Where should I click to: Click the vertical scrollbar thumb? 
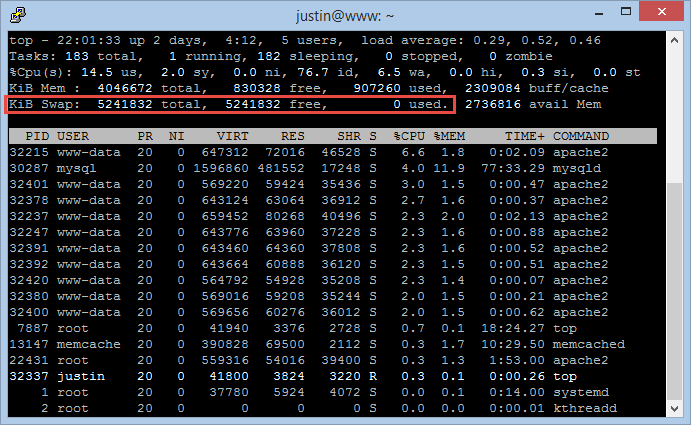coord(674,291)
